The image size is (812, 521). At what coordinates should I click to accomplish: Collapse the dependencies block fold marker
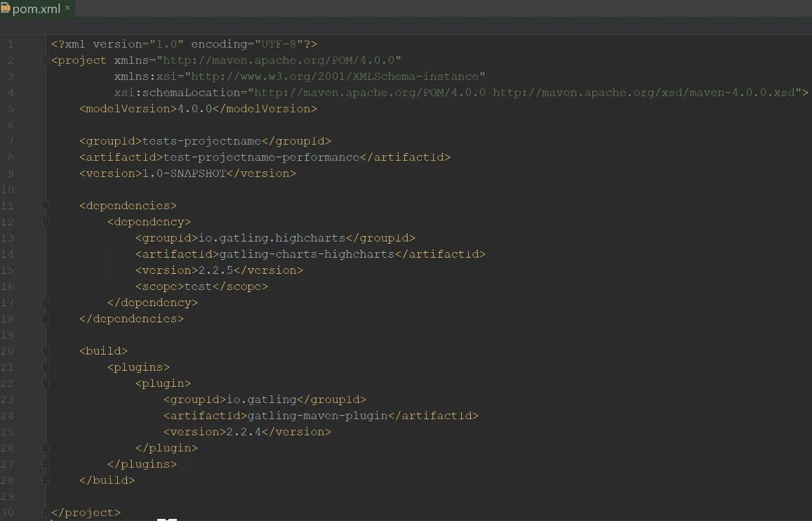point(46,206)
